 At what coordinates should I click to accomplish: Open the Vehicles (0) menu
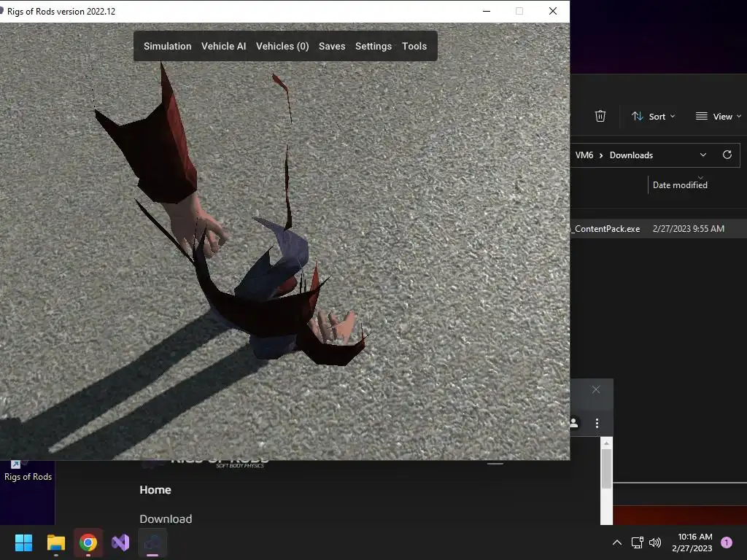point(282,46)
